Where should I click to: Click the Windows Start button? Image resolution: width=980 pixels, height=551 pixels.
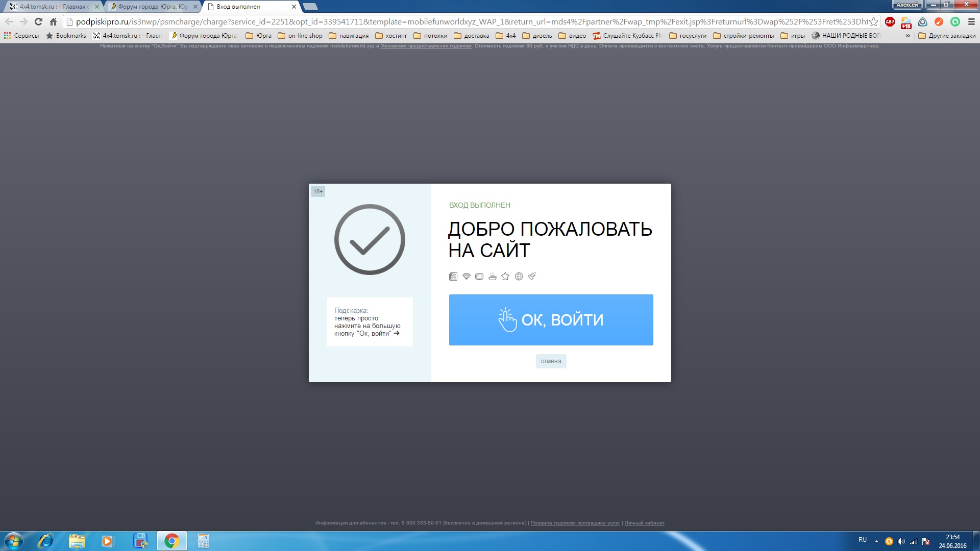click(x=14, y=541)
